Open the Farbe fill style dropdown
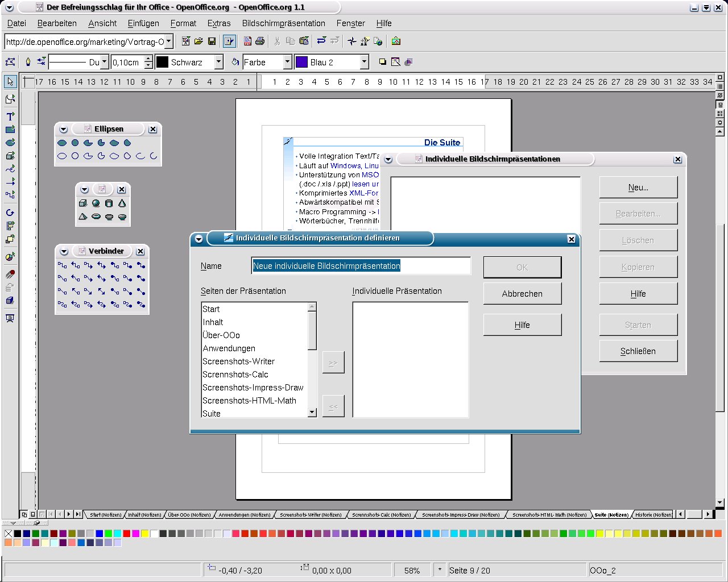728x582 pixels. [x=287, y=62]
